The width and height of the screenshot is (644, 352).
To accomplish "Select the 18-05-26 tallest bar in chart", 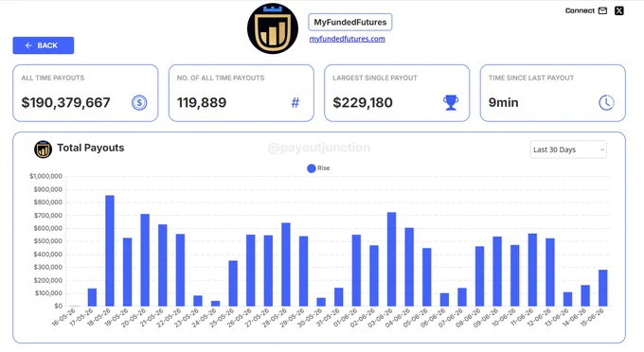I will coord(110,251).
